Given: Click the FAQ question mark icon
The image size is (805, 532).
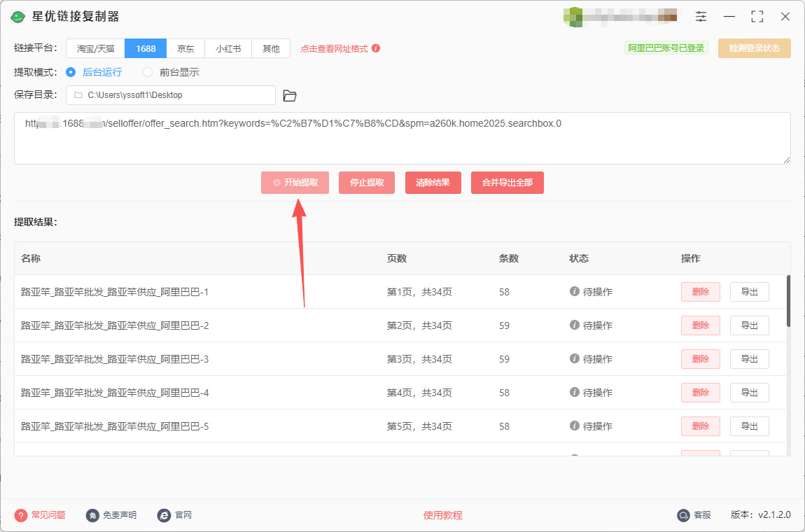Looking at the screenshot, I should [x=21, y=515].
